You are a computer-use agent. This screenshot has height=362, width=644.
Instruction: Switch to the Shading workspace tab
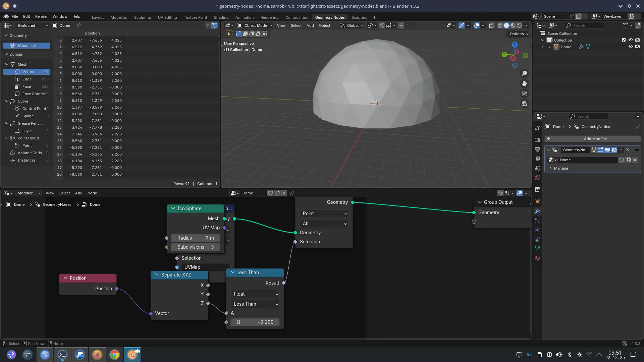click(221, 17)
